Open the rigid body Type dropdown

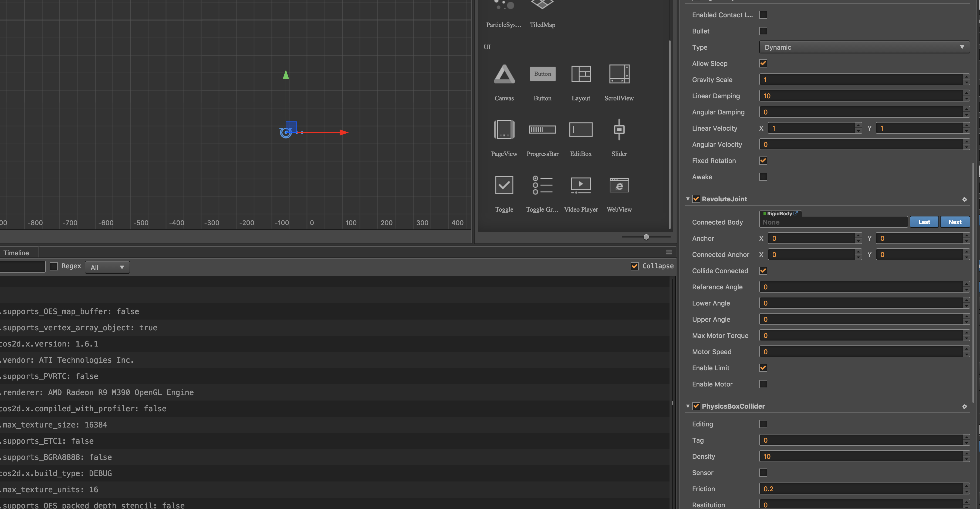point(864,47)
